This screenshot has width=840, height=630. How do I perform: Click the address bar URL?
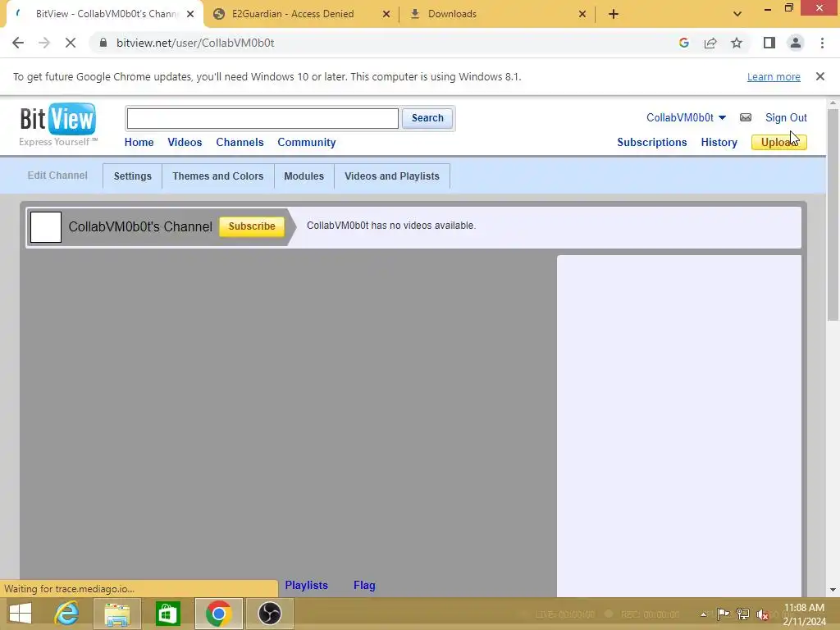tap(195, 43)
